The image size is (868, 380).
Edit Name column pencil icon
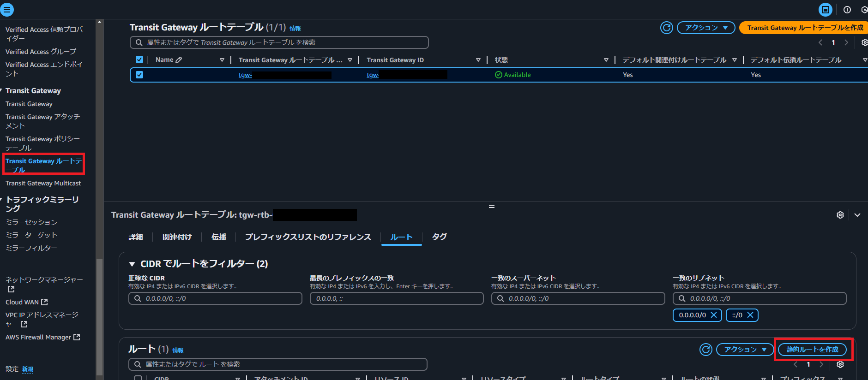tap(179, 60)
